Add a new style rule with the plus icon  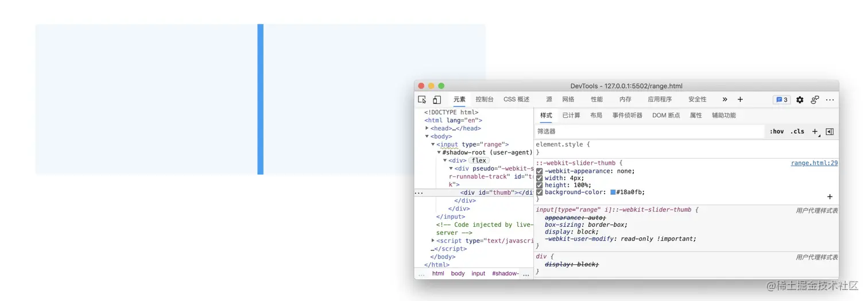tap(815, 132)
